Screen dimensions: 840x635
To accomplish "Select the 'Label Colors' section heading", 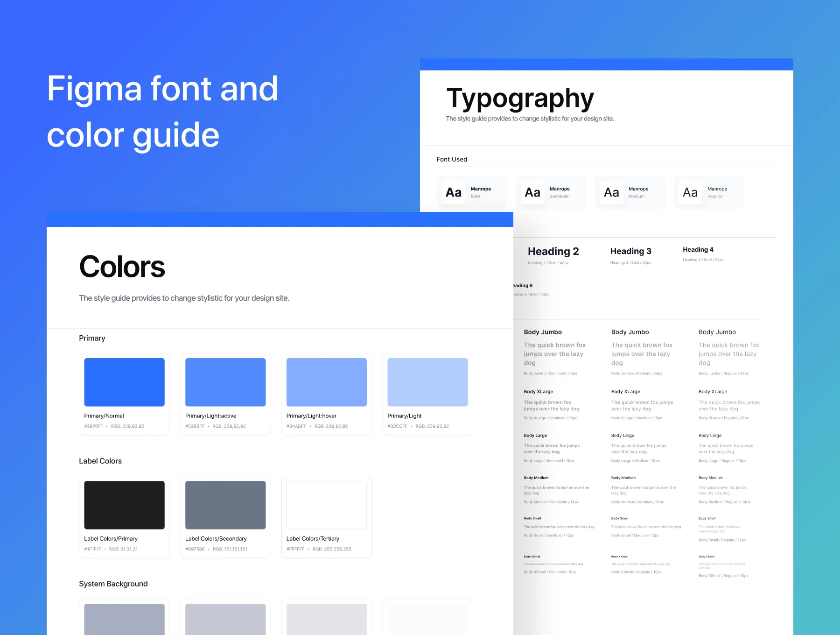I will [x=100, y=461].
